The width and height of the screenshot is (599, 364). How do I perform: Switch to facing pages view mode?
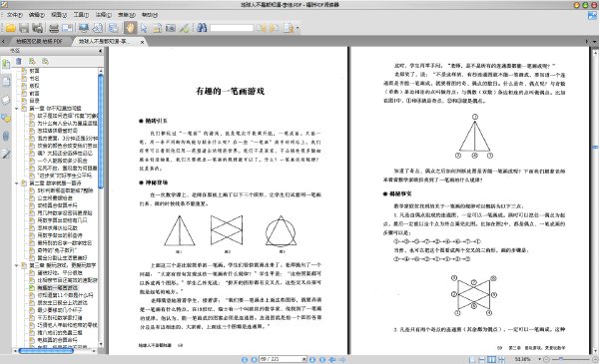(491, 359)
